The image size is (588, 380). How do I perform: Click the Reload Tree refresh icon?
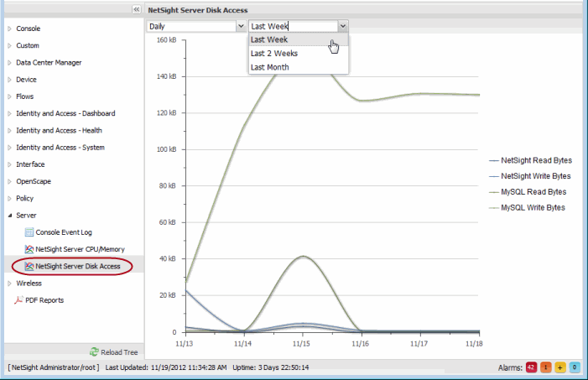pyautogui.click(x=94, y=351)
